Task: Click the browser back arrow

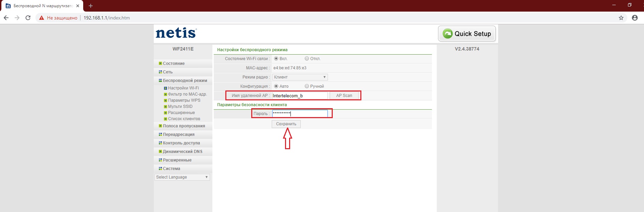Action: click(x=6, y=18)
